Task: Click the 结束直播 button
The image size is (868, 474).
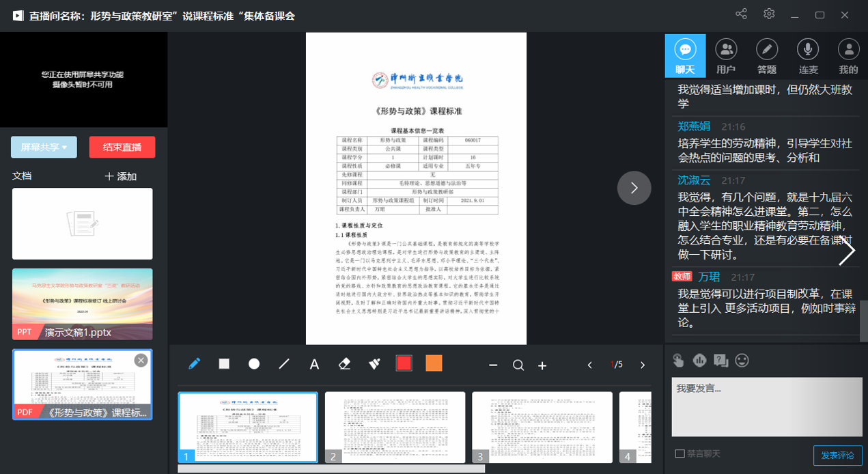Action: pyautogui.click(x=122, y=147)
